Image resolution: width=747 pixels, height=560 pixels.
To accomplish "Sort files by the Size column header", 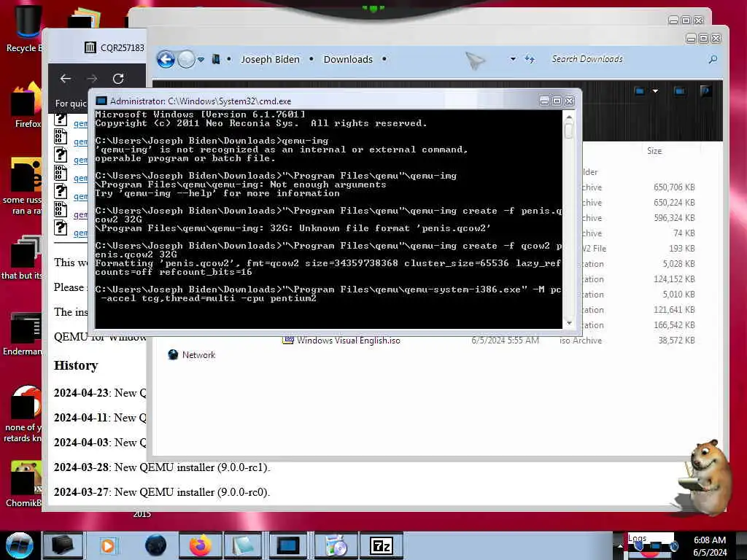I will (654, 151).
